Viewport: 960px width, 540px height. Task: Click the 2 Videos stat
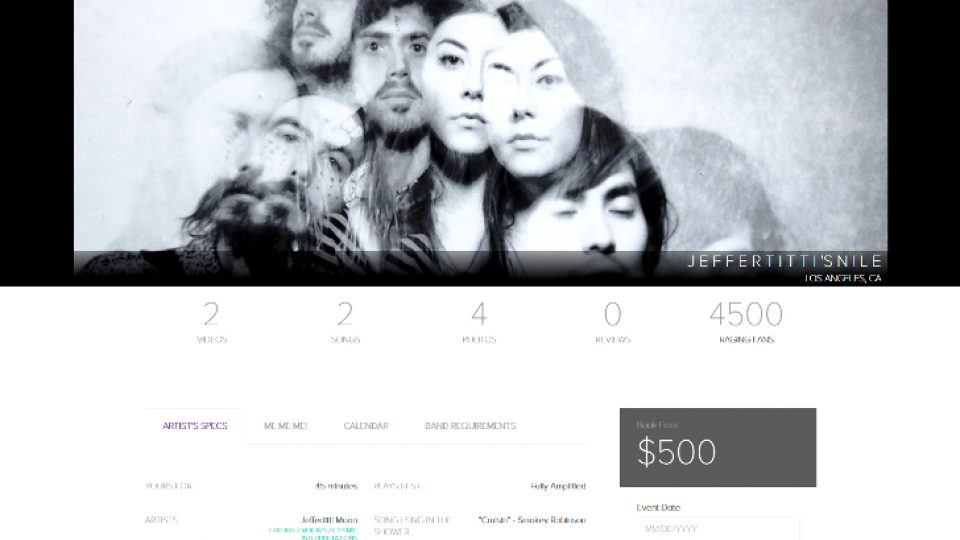212,323
